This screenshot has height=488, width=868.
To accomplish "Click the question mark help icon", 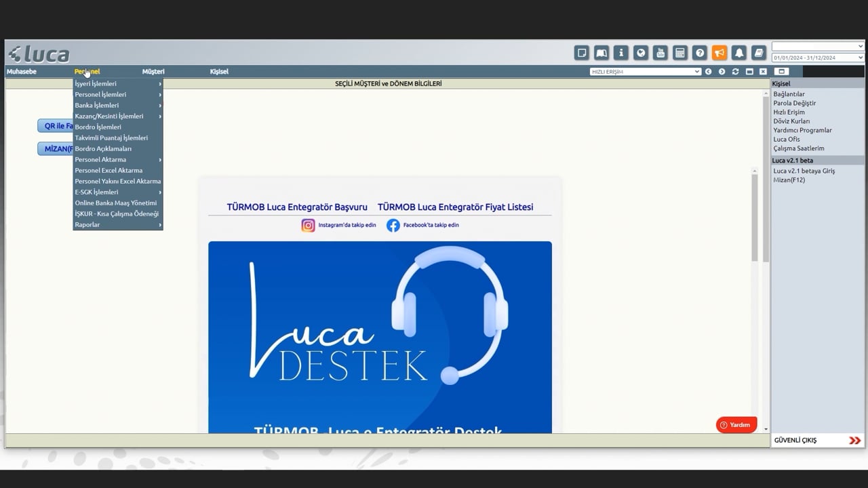I will (x=700, y=53).
